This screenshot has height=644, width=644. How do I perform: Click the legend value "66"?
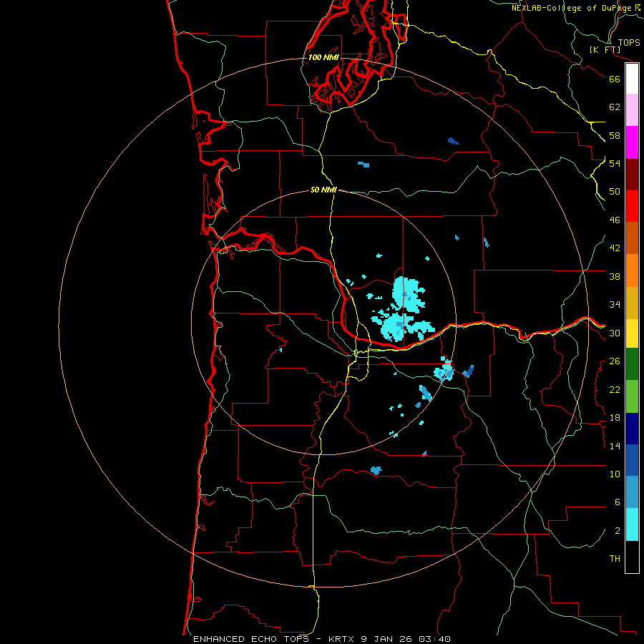615,79
